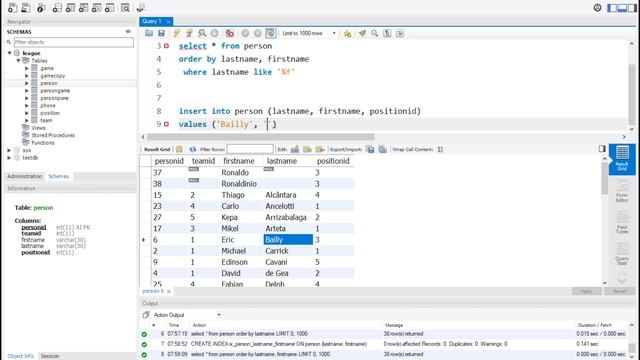Toggle invisible characters icon
The height and width of the screenshot is (360, 640).
pos(387,33)
